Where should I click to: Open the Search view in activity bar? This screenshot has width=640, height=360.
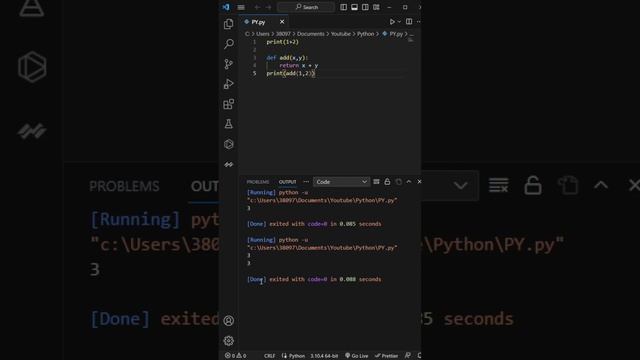[x=229, y=44]
